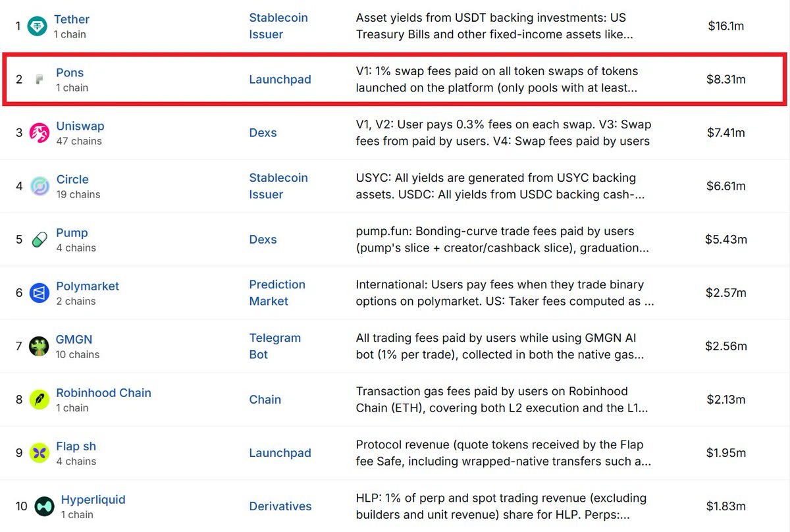This screenshot has width=790, height=532.
Task: Click the Hyperliquid 'HLP: 1% of perp' description
Action: tap(501, 506)
